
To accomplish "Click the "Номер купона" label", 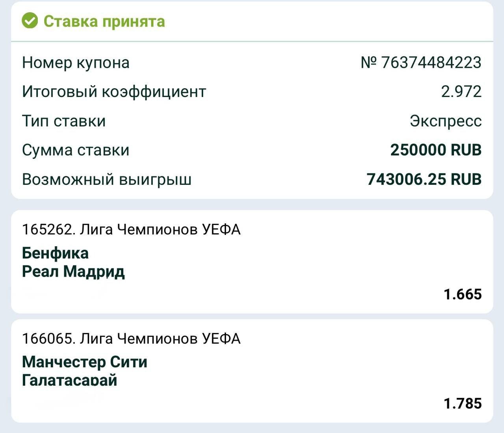I will (x=76, y=63).
